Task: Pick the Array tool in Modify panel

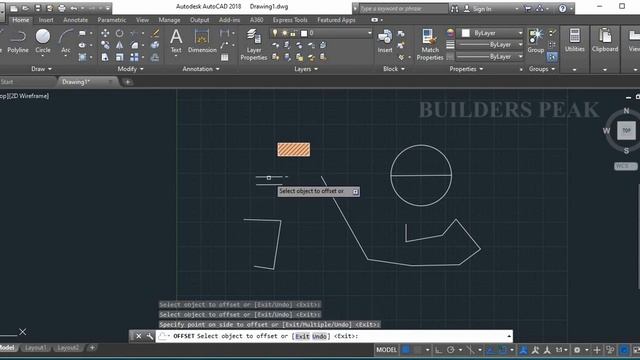Action: [134, 57]
